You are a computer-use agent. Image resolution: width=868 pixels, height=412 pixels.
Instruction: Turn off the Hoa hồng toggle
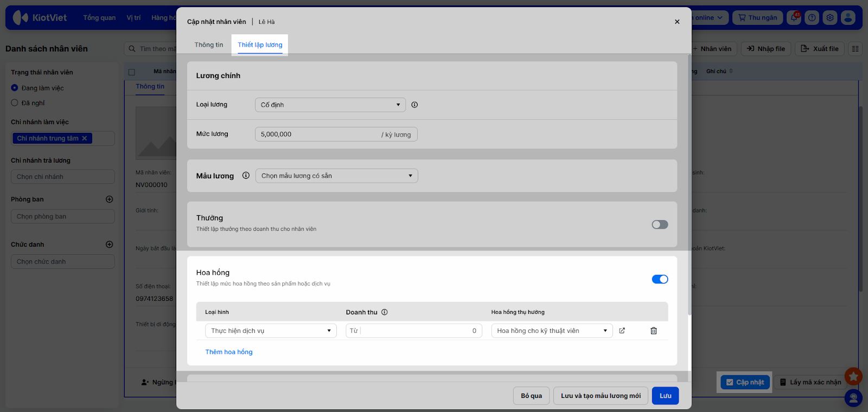click(x=660, y=279)
